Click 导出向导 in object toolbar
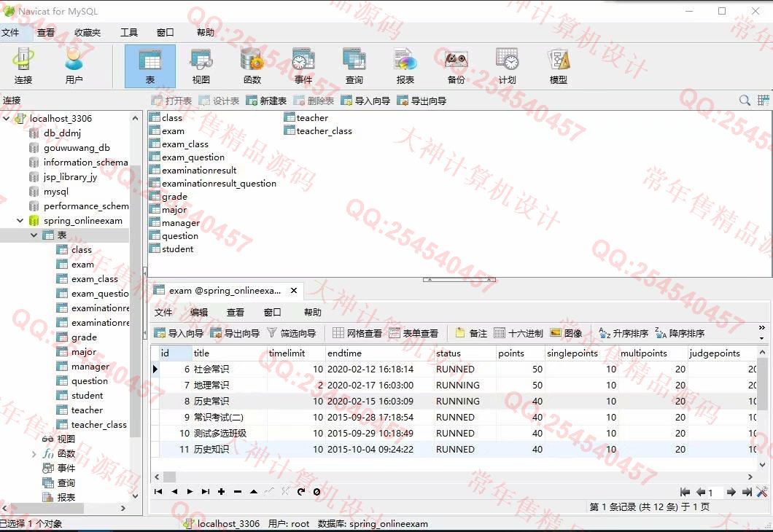This screenshot has width=773, height=532. point(422,101)
